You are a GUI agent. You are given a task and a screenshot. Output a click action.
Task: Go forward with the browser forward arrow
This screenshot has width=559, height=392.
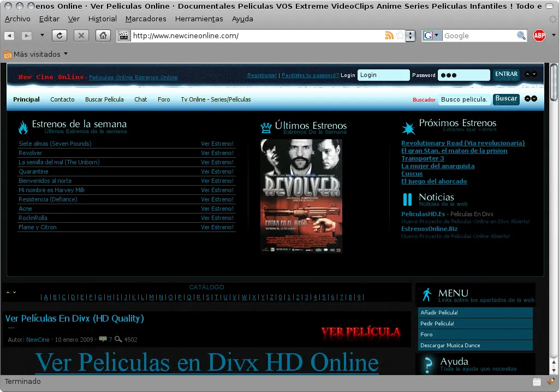tap(27, 35)
